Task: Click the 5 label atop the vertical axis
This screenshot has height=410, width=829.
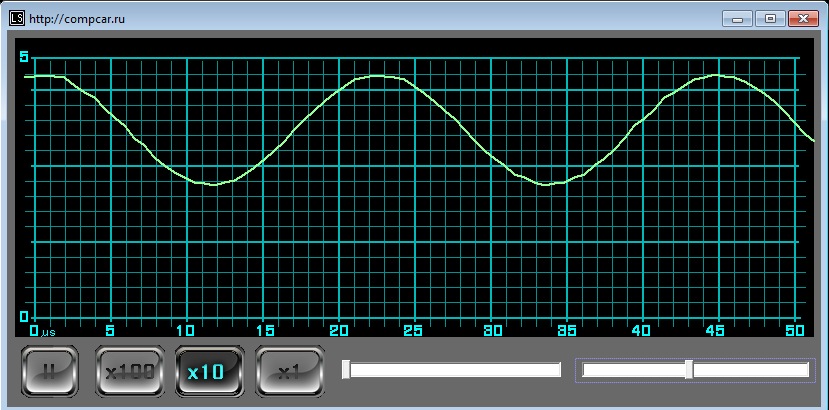Action: (x=25, y=57)
